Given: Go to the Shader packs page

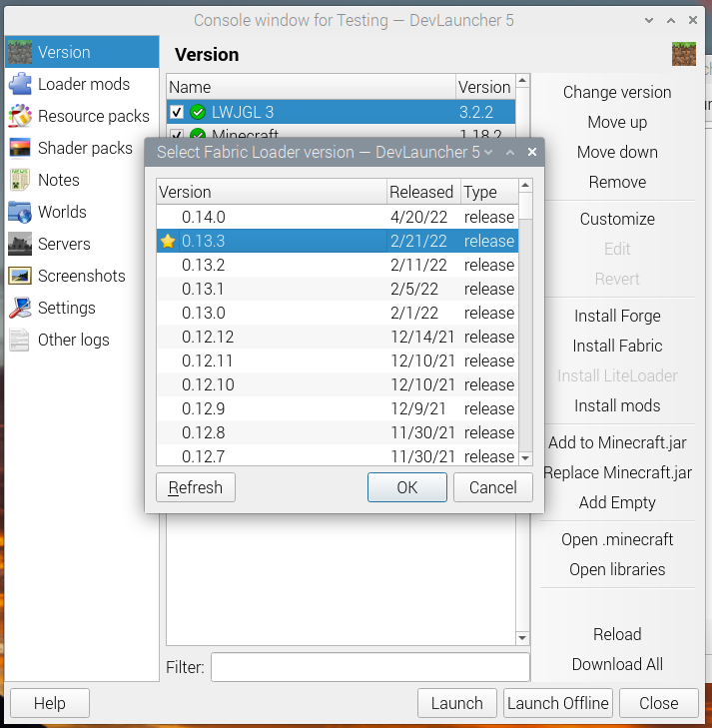Looking at the screenshot, I should [x=85, y=148].
